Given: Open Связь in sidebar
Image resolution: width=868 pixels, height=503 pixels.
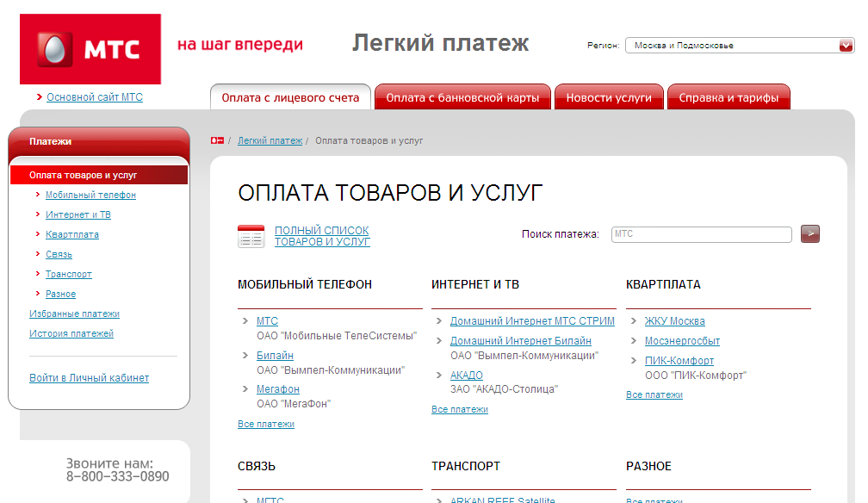Looking at the screenshot, I should [x=59, y=254].
